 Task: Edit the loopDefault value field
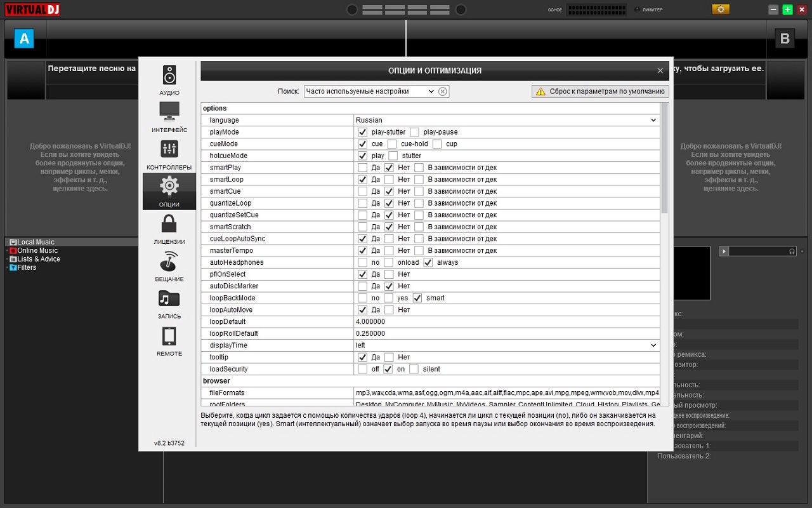(506, 321)
